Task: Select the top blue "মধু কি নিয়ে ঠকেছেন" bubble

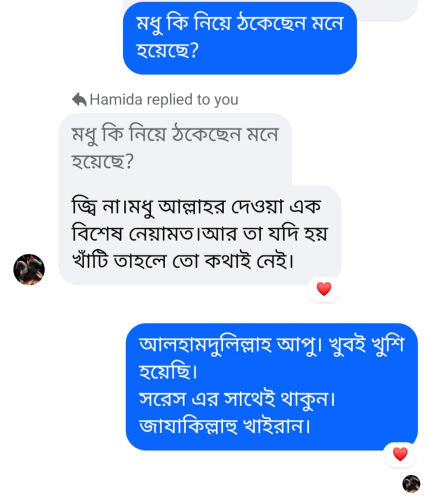Action: point(240,38)
